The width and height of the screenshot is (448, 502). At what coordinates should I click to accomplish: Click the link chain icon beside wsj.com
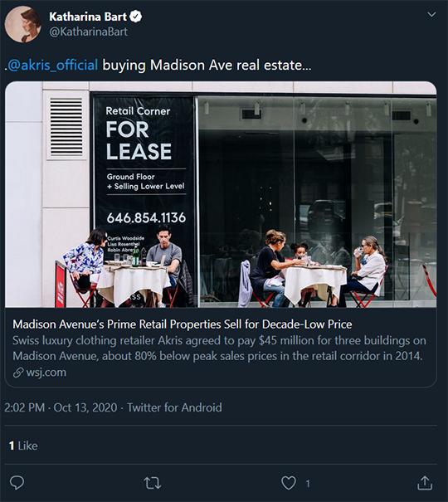click(18, 373)
